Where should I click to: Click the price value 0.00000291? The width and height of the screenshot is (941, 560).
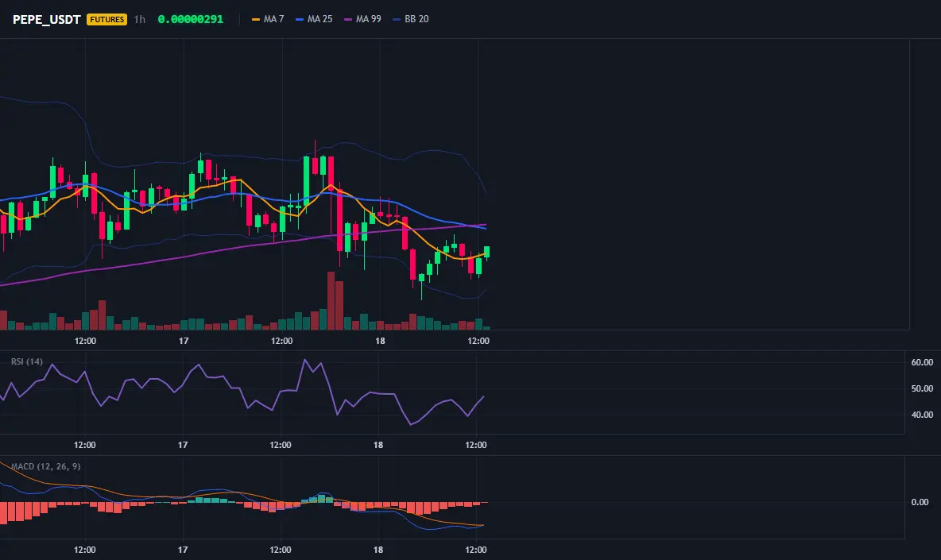pos(190,19)
